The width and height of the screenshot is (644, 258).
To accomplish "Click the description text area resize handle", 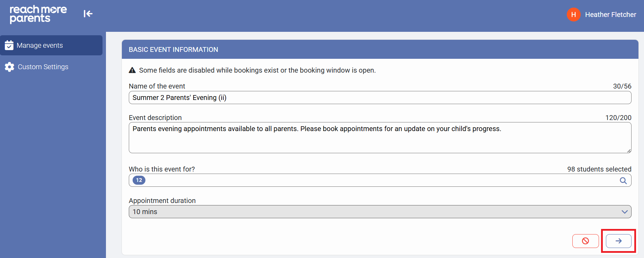I will tap(629, 151).
